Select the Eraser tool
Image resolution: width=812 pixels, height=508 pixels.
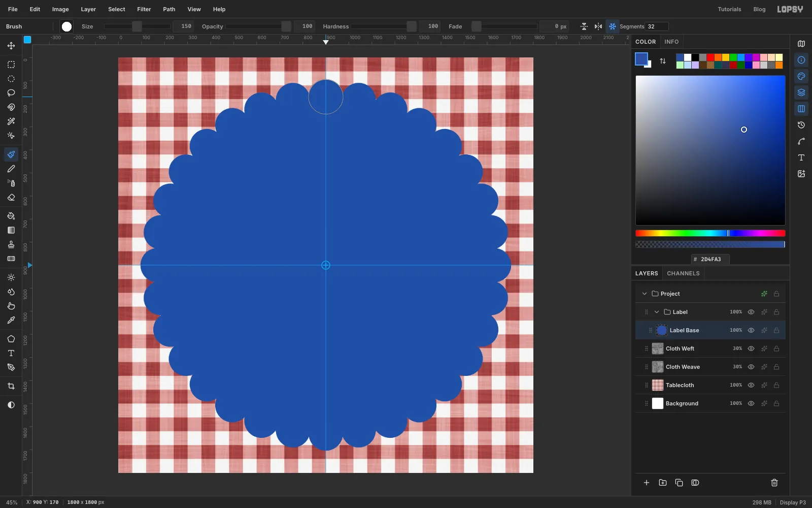pyautogui.click(x=11, y=197)
